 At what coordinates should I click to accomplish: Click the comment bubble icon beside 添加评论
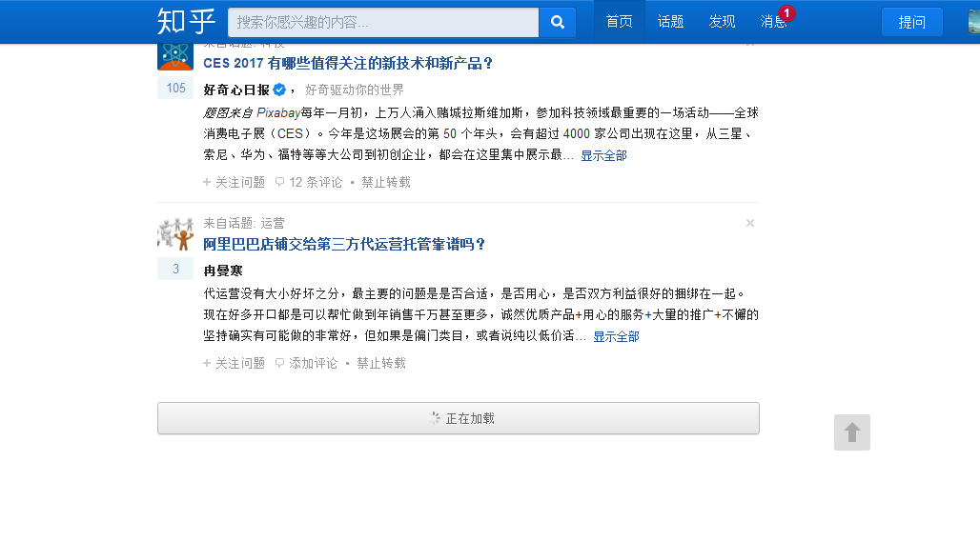click(x=280, y=364)
